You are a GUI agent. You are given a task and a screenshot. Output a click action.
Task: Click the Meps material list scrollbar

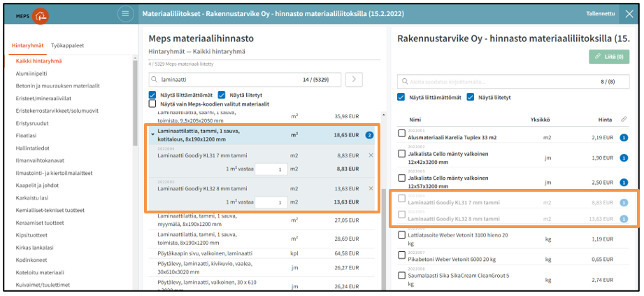[x=383, y=239]
